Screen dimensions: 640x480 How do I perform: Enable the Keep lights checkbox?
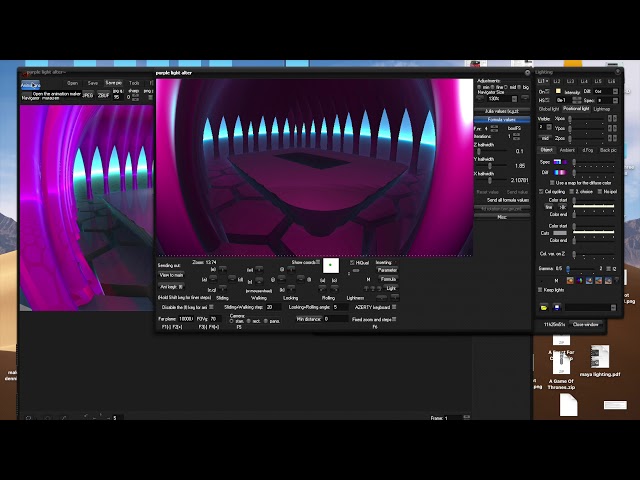click(540, 290)
